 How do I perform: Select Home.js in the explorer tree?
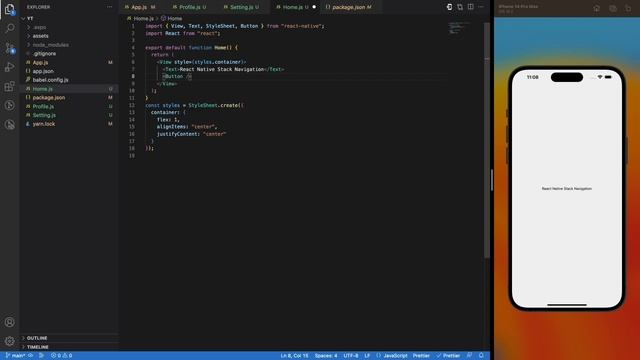point(42,89)
